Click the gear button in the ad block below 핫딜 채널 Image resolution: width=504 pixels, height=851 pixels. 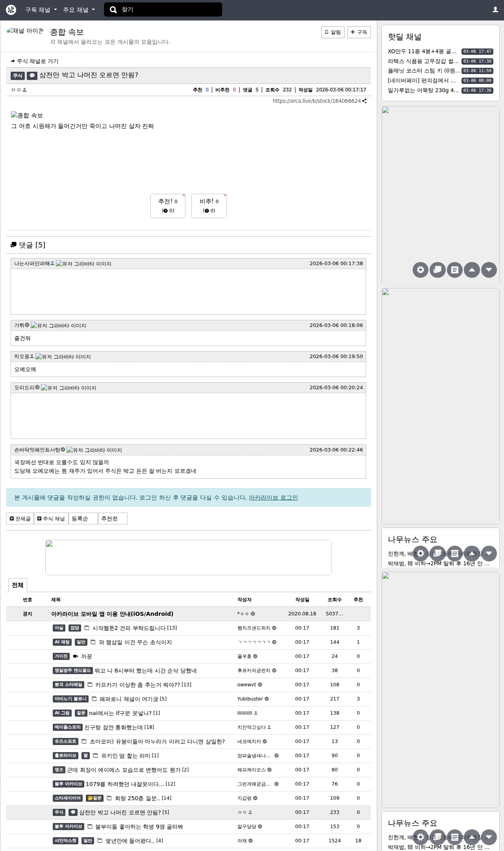pos(421,270)
